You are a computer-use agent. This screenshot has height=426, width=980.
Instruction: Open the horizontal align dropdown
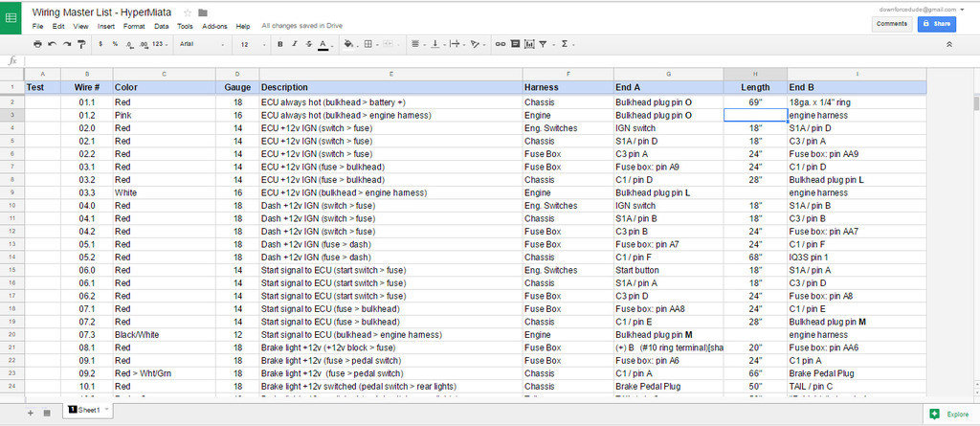[417, 44]
